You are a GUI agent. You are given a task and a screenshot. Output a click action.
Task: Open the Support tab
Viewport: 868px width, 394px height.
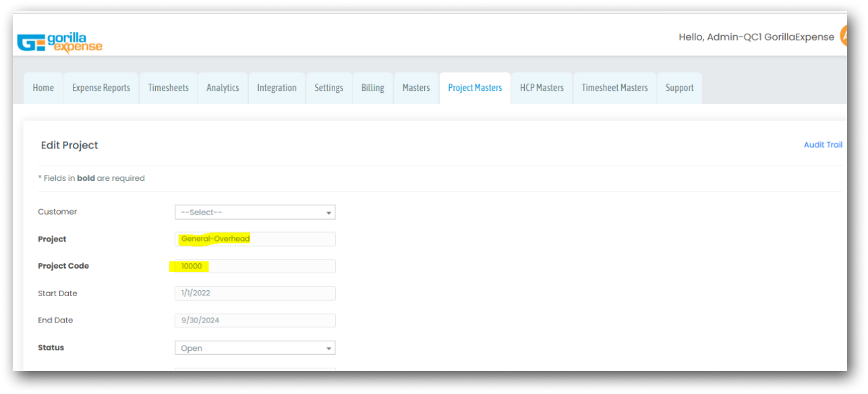point(679,88)
